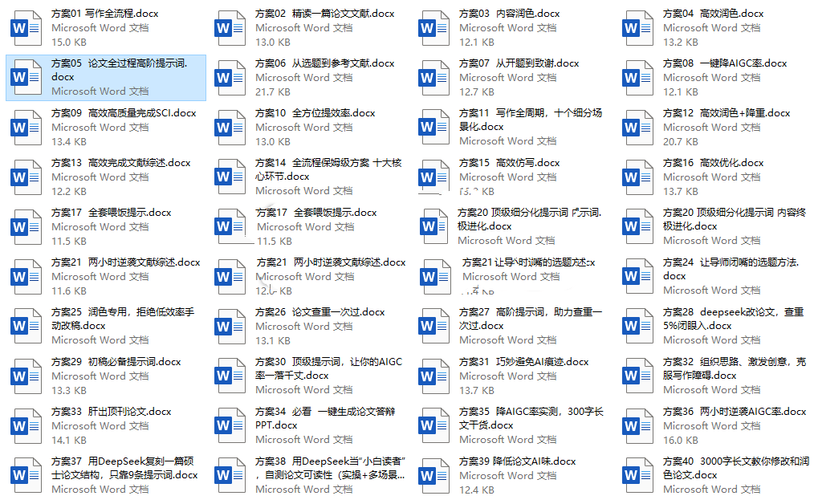This screenshot has width=814, height=504.
Task: Click file name 方案36 两小时逆袭AIGC率.docx
Action: (735, 412)
